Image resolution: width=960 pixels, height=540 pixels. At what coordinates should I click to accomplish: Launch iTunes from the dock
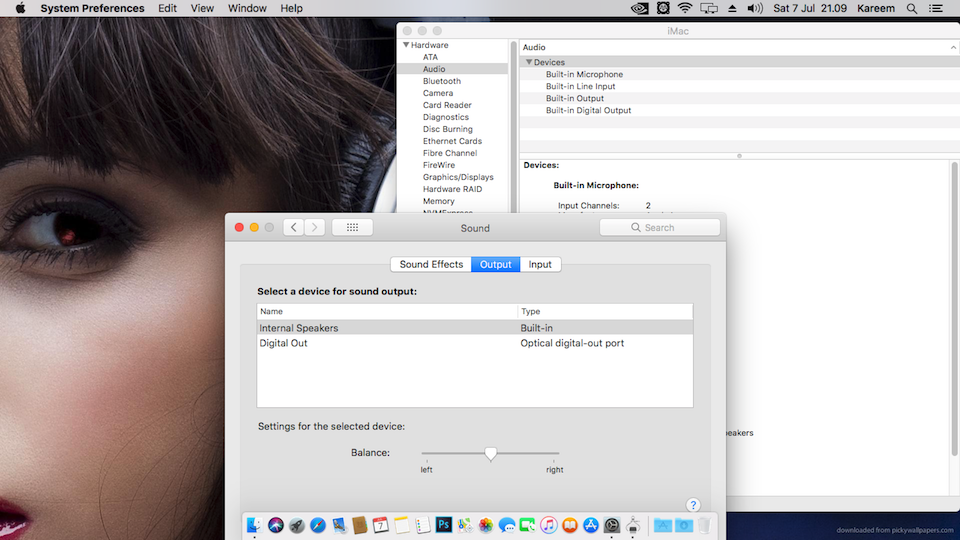pos(548,525)
